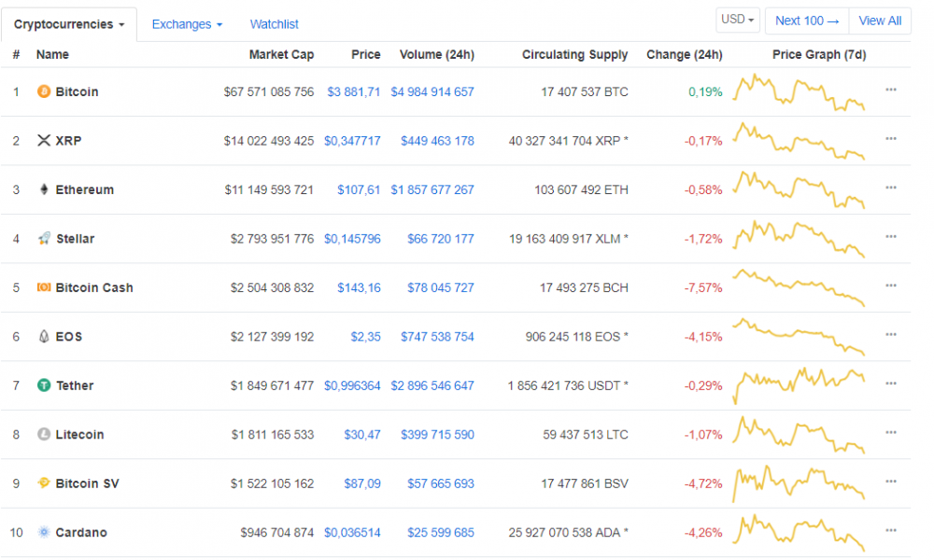Image resolution: width=934 pixels, height=560 pixels.
Task: Open the Stellar name link
Action: [x=75, y=239]
